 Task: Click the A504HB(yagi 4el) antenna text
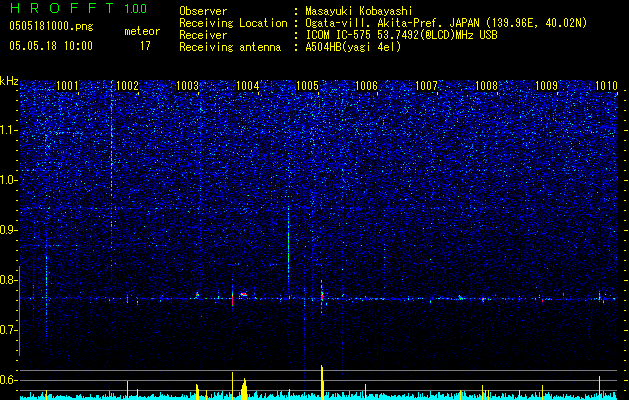click(x=353, y=47)
